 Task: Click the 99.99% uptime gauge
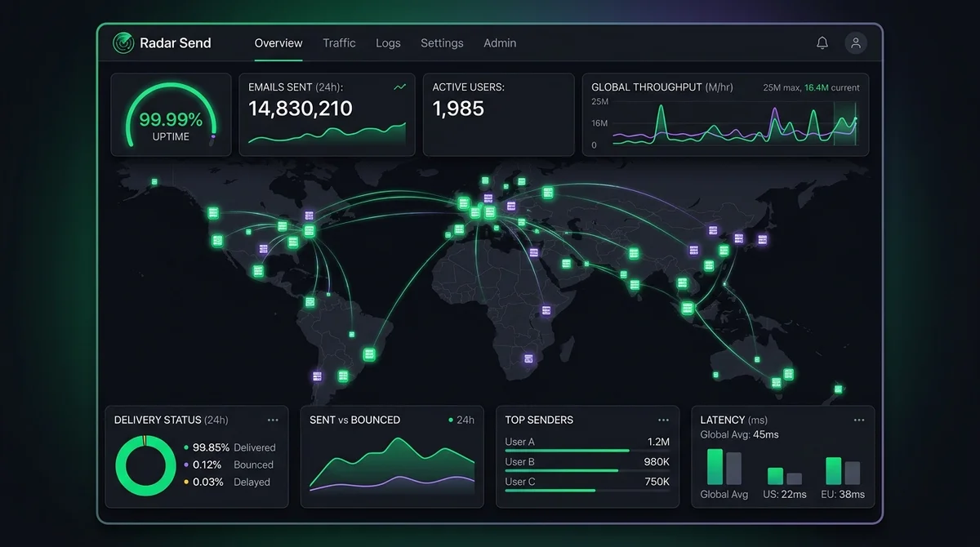170,115
